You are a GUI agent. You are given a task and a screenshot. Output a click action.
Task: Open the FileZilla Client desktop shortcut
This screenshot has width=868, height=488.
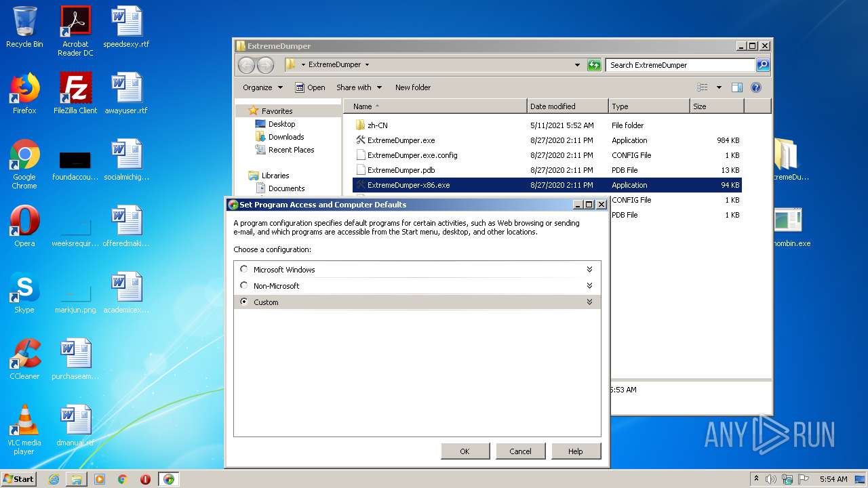pyautogui.click(x=75, y=94)
